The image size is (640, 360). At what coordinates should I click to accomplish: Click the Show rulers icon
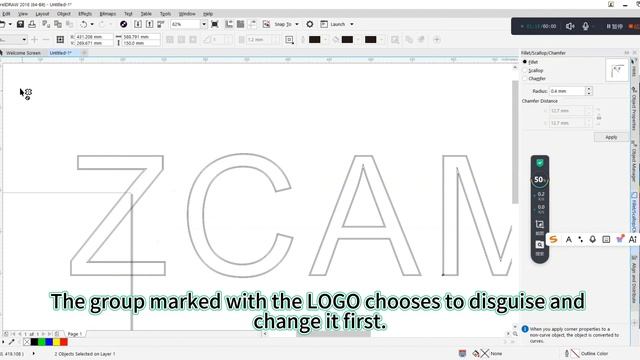(x=229, y=24)
